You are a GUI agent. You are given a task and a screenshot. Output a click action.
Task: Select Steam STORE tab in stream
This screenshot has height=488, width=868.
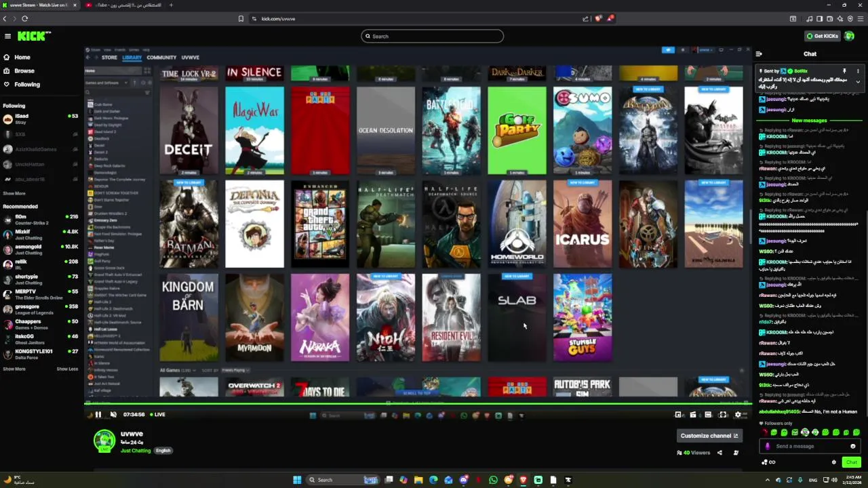point(109,58)
